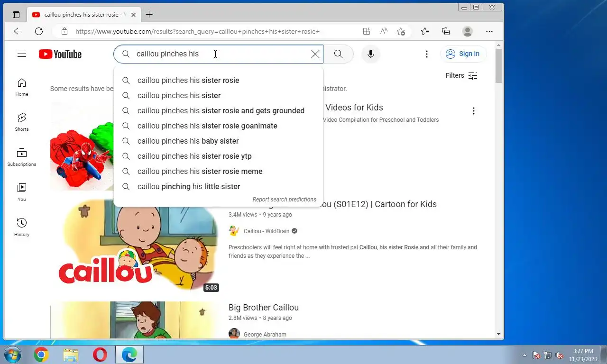
Task: Launch Google Chrome from the taskbar
Action: (41, 355)
